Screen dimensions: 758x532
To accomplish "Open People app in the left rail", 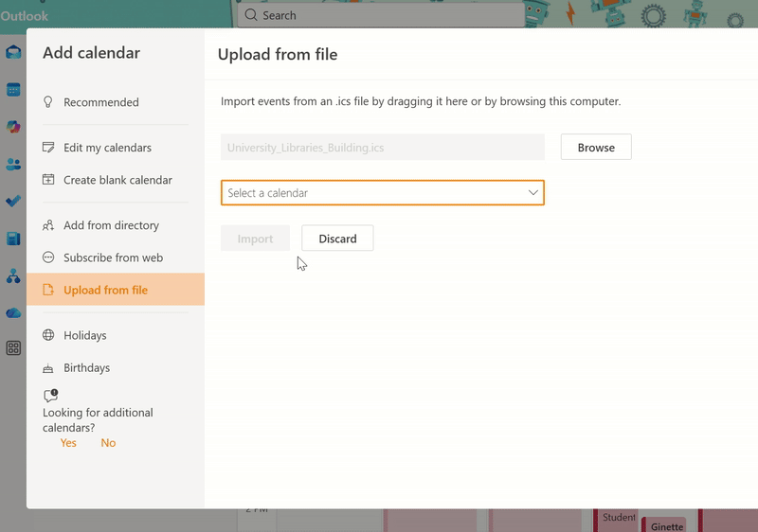I will point(13,165).
